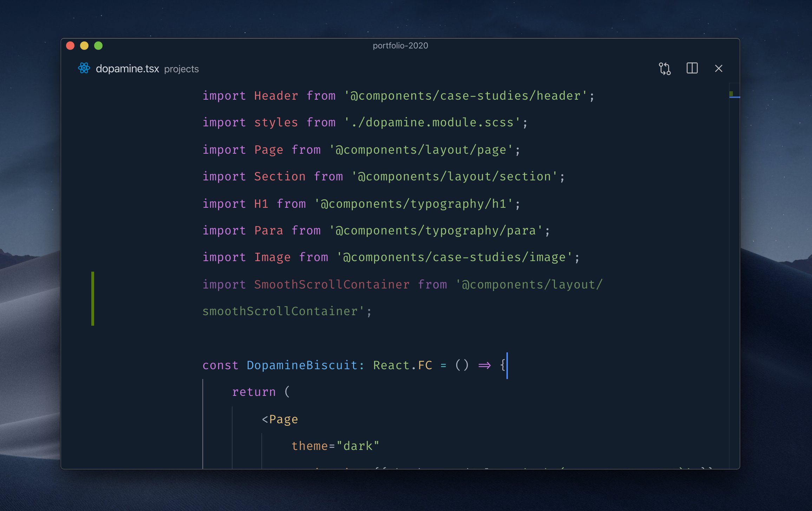The height and width of the screenshot is (511, 812).
Task: Split the editor to the right
Action: [x=692, y=68]
